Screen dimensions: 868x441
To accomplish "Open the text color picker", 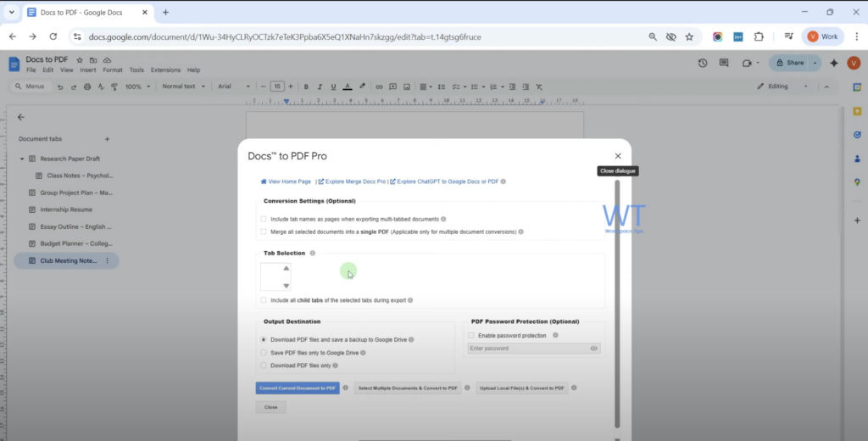I will (347, 87).
